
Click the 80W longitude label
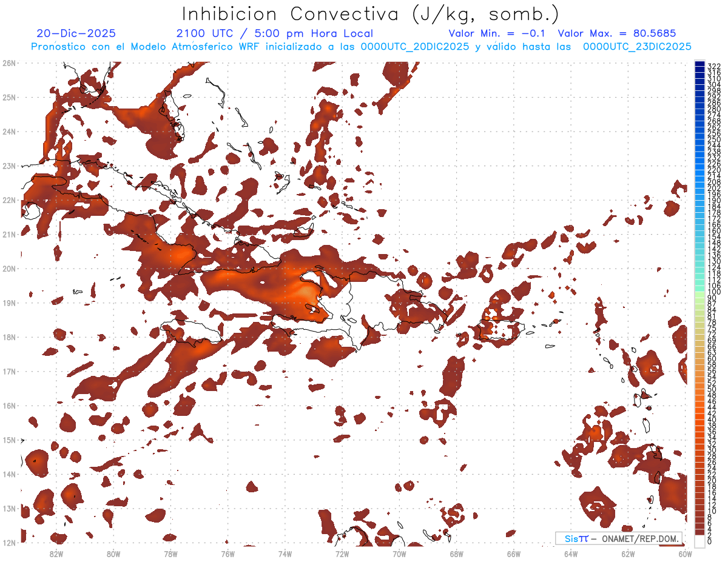113,554
